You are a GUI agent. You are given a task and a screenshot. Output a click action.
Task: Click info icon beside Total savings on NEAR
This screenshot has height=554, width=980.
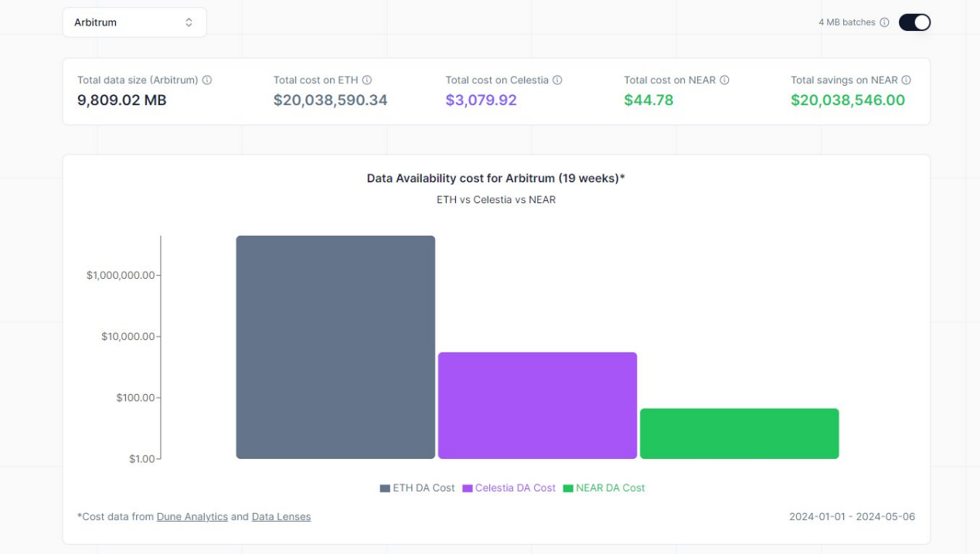pos(907,80)
